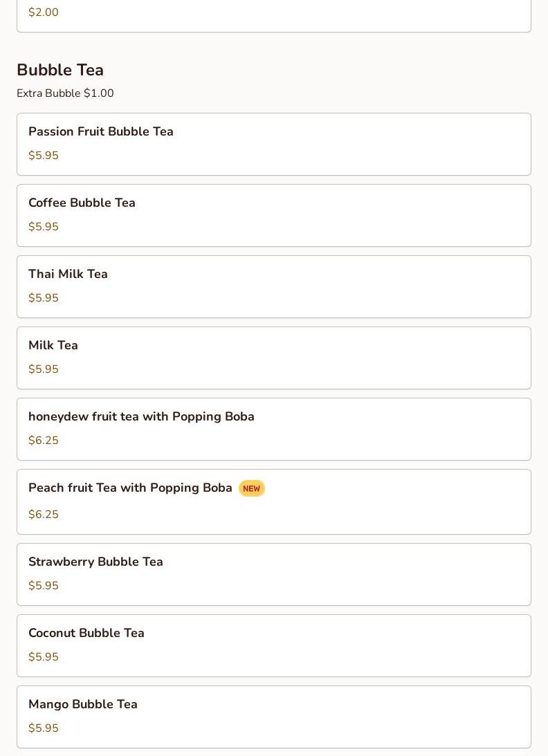
Task: Choose Thai Milk Tea menu item
Action: pos(274,287)
